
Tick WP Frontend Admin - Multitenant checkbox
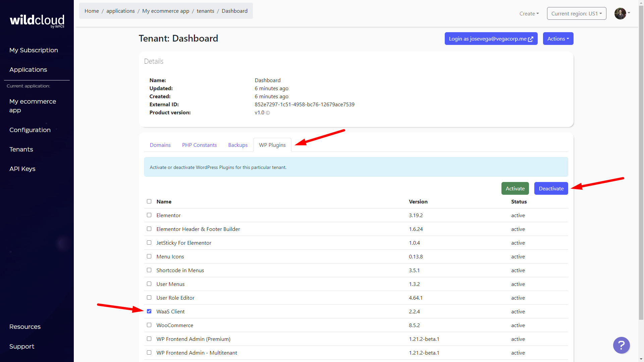point(149,353)
